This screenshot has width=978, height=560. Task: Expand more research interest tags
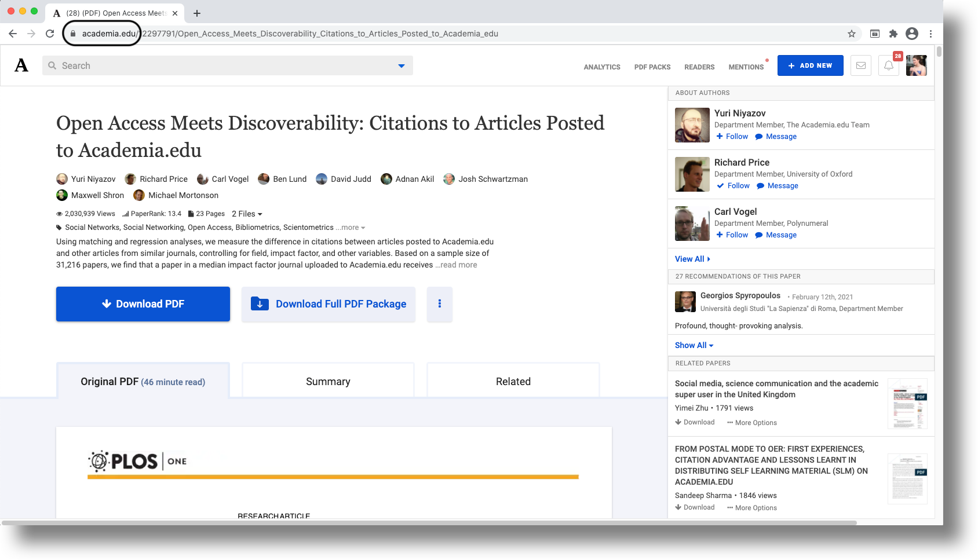[351, 228]
